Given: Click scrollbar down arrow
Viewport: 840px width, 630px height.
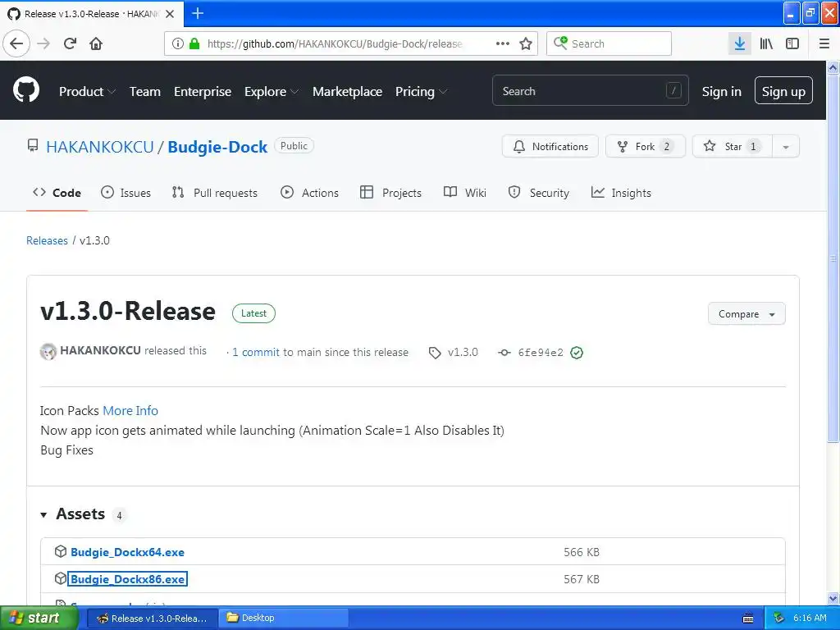Looking at the screenshot, I should coord(833,598).
